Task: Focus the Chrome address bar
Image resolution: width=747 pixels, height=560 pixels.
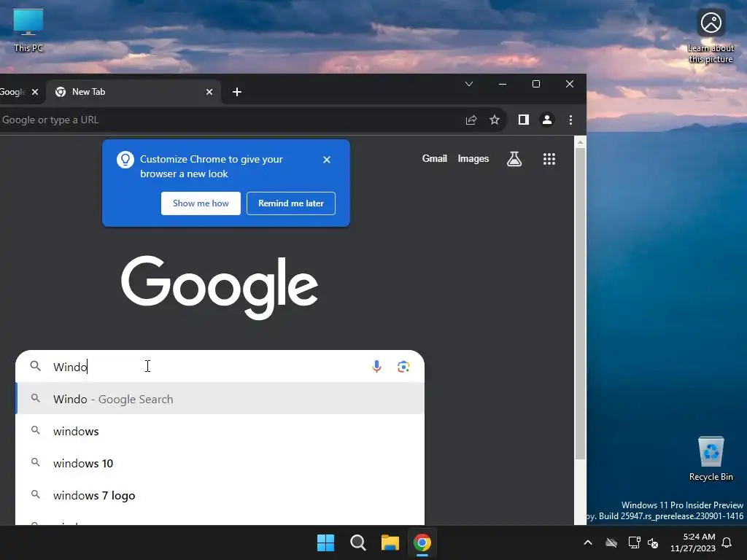Action: click(x=228, y=120)
